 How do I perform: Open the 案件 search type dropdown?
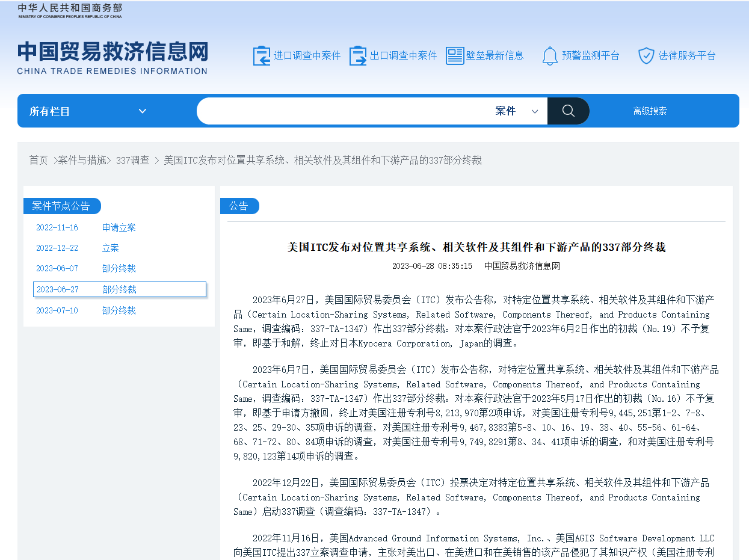(x=517, y=111)
